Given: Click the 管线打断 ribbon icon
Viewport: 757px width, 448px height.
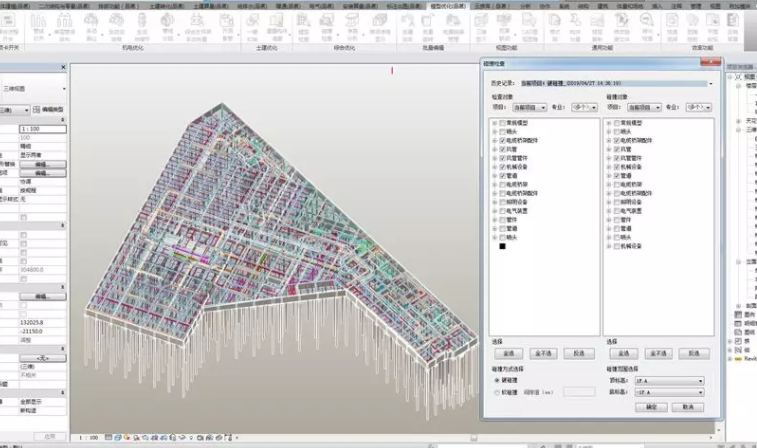Looking at the screenshot, I should coord(38,27).
